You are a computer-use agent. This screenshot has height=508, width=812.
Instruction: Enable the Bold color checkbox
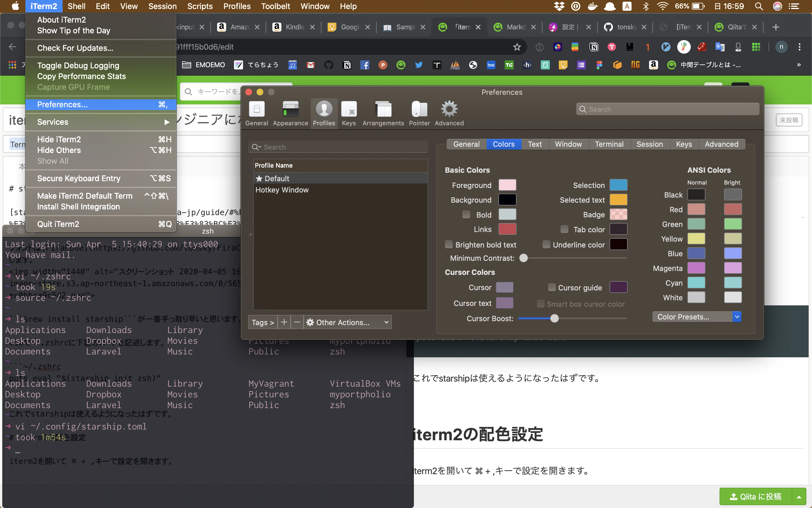point(466,214)
